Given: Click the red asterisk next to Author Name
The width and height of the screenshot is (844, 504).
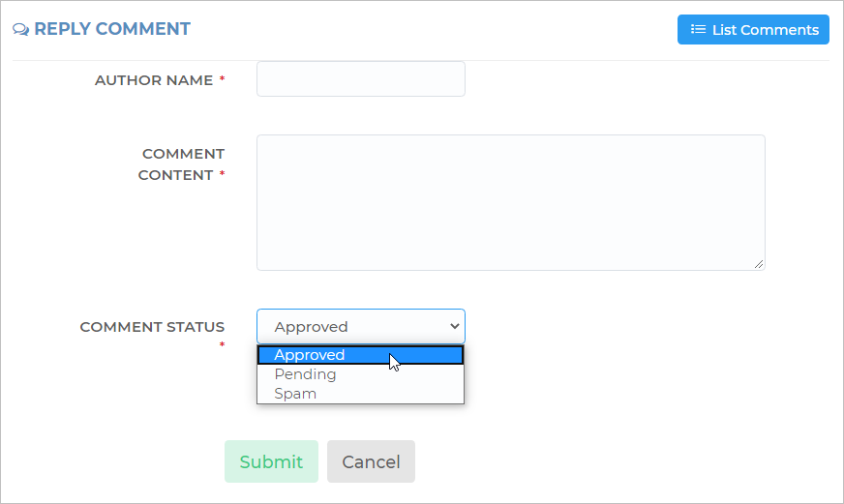Looking at the screenshot, I should click(222, 79).
